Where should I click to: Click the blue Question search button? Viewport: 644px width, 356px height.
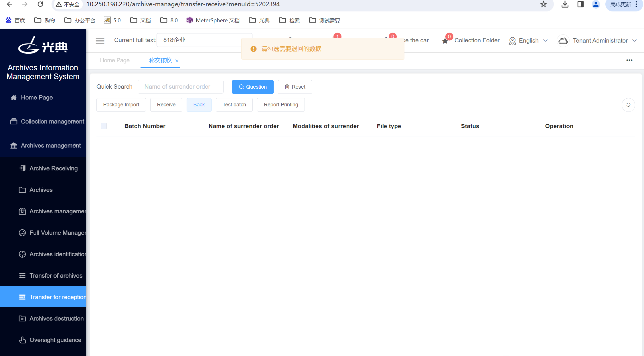point(253,87)
